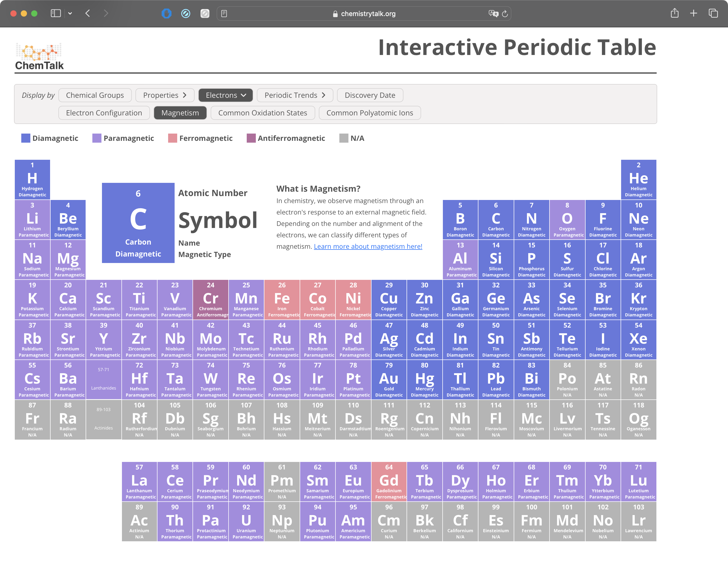Select the Lithium element tile

32,219
